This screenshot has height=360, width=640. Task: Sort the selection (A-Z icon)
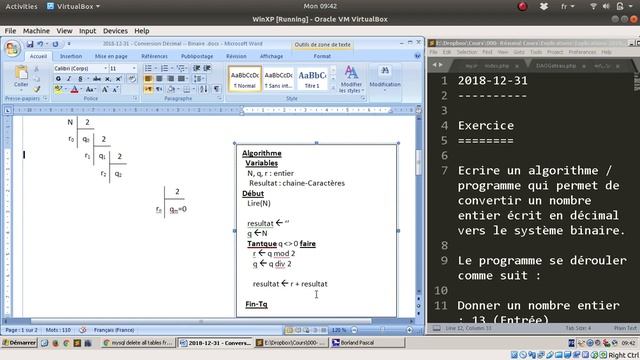(x=203, y=89)
